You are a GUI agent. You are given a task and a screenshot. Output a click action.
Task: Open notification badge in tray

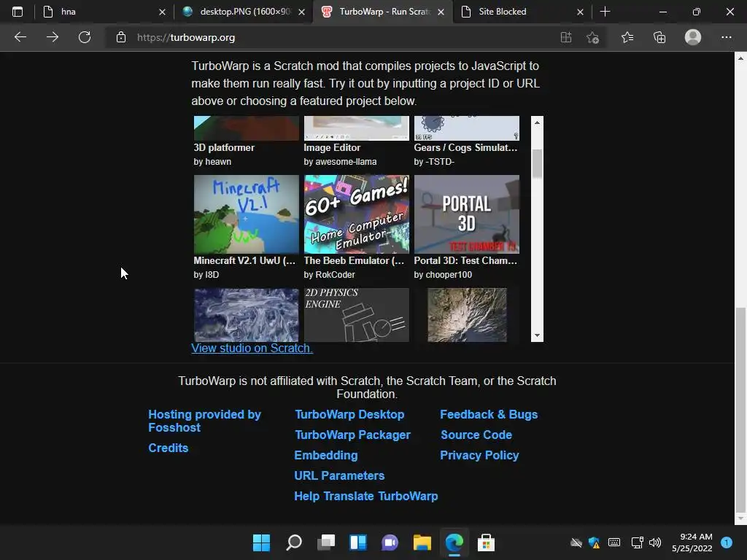[727, 542]
